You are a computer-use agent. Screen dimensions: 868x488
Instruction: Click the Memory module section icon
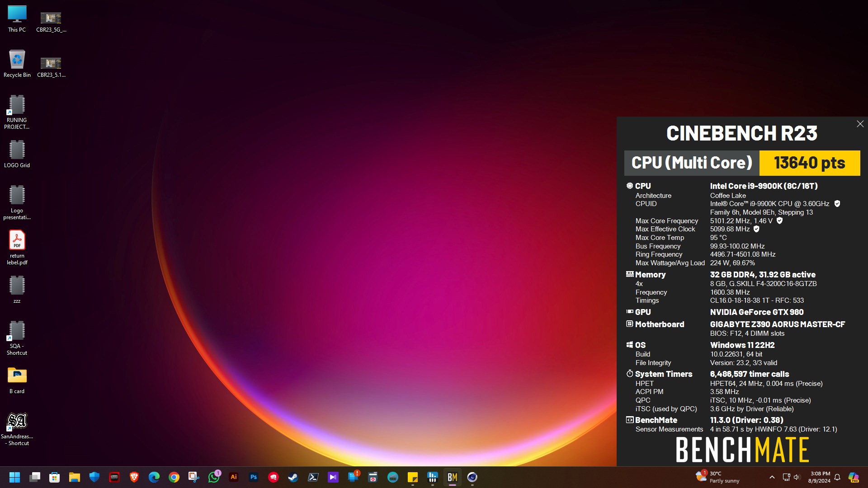(630, 274)
